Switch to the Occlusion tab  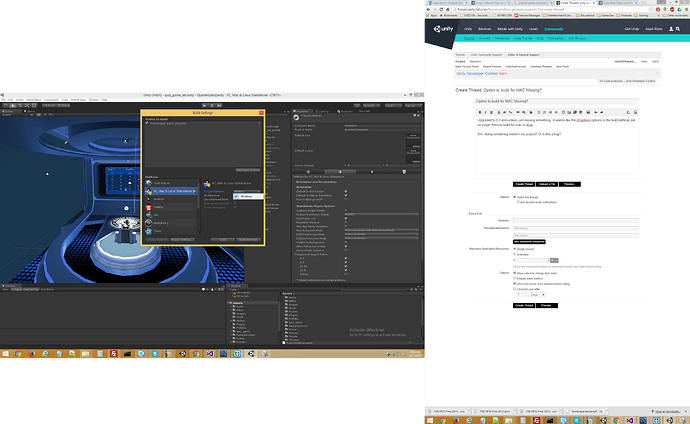(x=345, y=111)
